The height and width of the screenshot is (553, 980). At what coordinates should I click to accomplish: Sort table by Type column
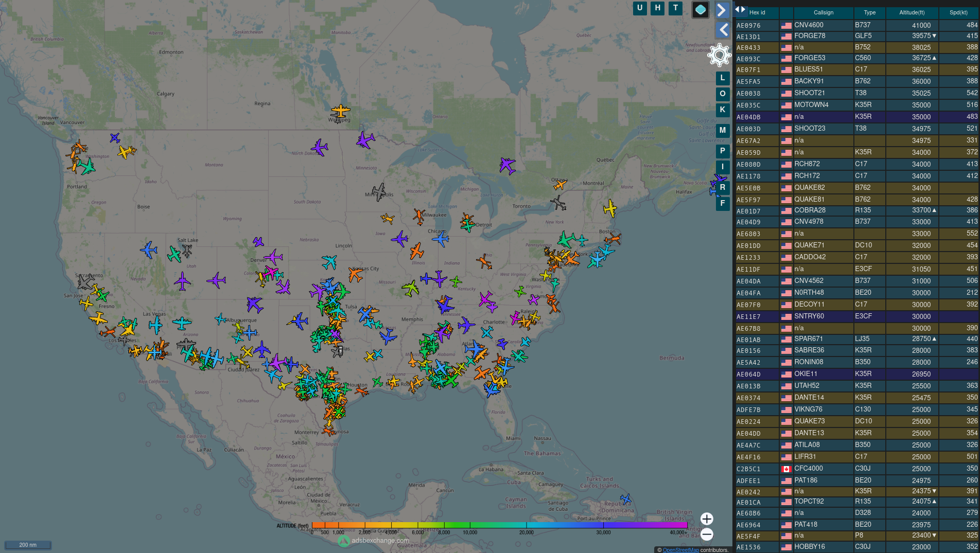869,12
